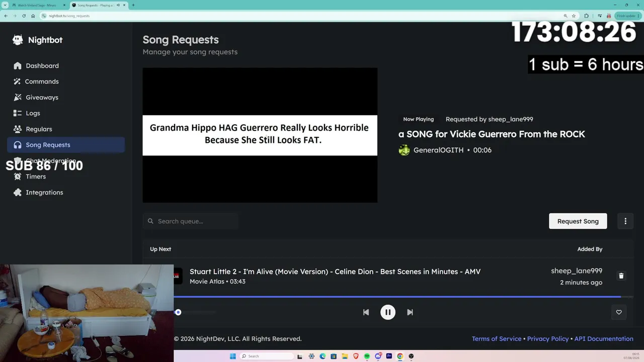Click the browser back arrow
This screenshot has height=362, width=644.
tap(6, 16)
